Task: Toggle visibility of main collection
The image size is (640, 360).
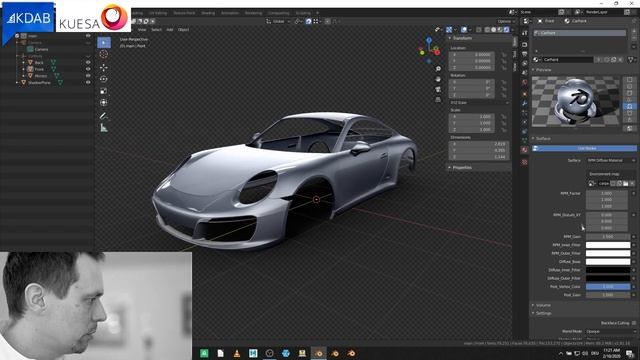Action: point(88,36)
